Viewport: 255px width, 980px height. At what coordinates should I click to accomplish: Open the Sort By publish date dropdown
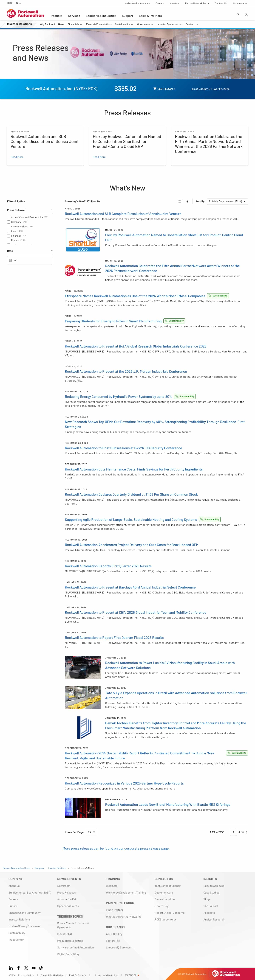pyautogui.click(x=227, y=202)
